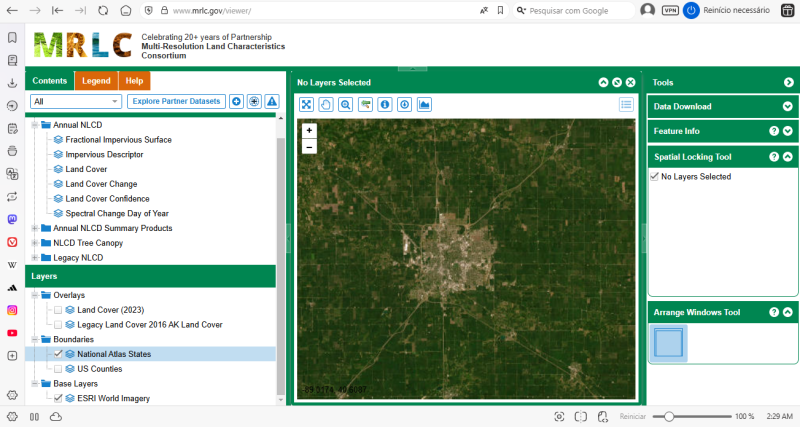Select the Identify info map tool
This screenshot has width=800, height=427.
coord(385,105)
